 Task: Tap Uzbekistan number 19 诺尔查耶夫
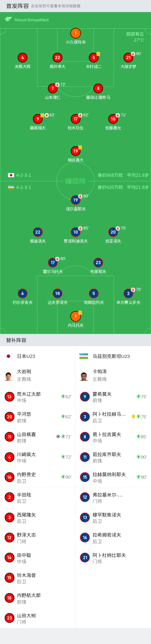pyautogui.click(x=75, y=200)
